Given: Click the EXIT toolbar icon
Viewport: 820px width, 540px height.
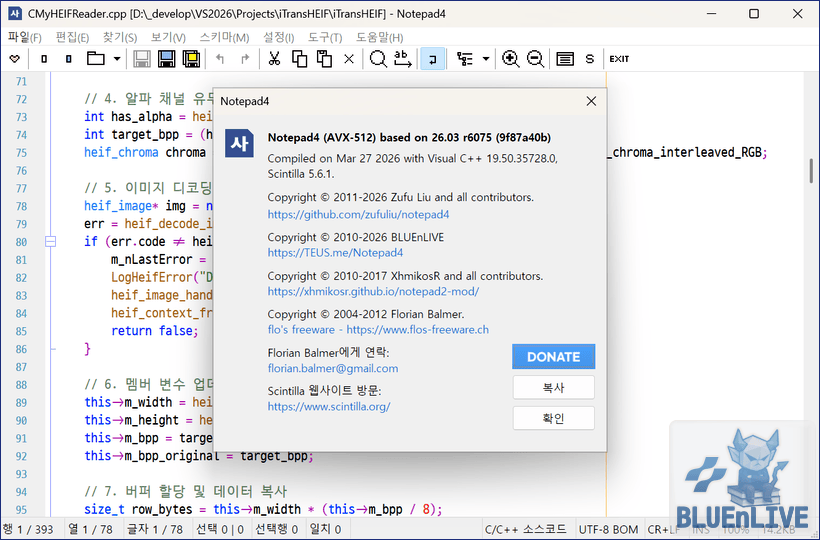Looking at the screenshot, I should pos(619,59).
